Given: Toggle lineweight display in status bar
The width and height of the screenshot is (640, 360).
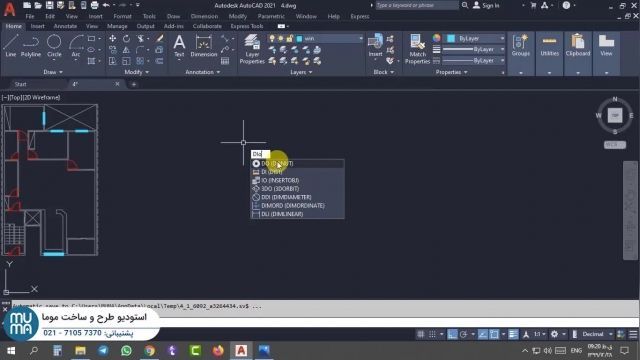Looking at the screenshot, I should pos(513,335).
